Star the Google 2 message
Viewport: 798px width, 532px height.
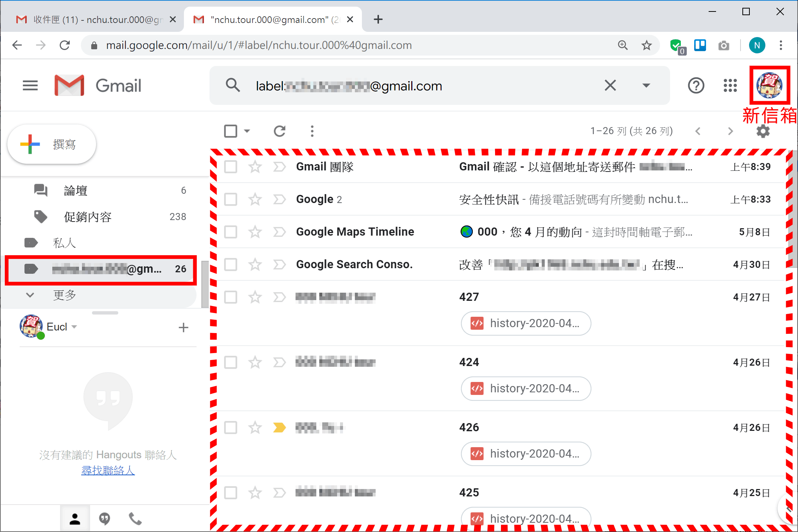(x=255, y=199)
